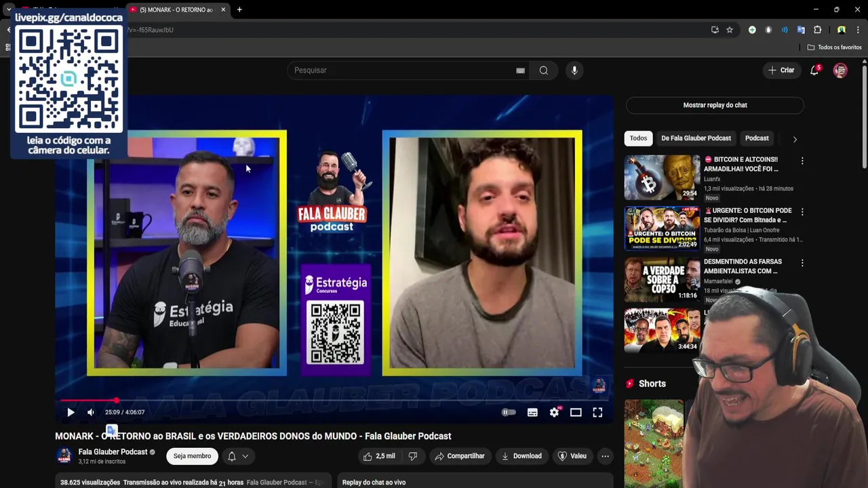Open DESMENTINDO AS FARSAS AMBIENTALISTAS title

click(x=743, y=266)
